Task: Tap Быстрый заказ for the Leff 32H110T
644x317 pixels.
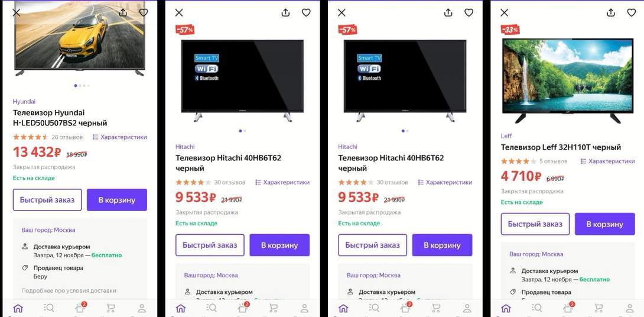Action: point(535,224)
